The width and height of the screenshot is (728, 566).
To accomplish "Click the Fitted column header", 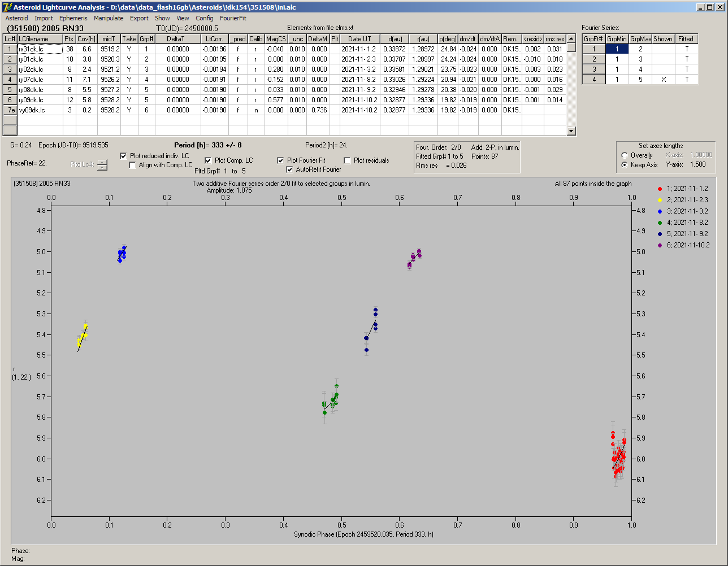I will click(x=686, y=39).
